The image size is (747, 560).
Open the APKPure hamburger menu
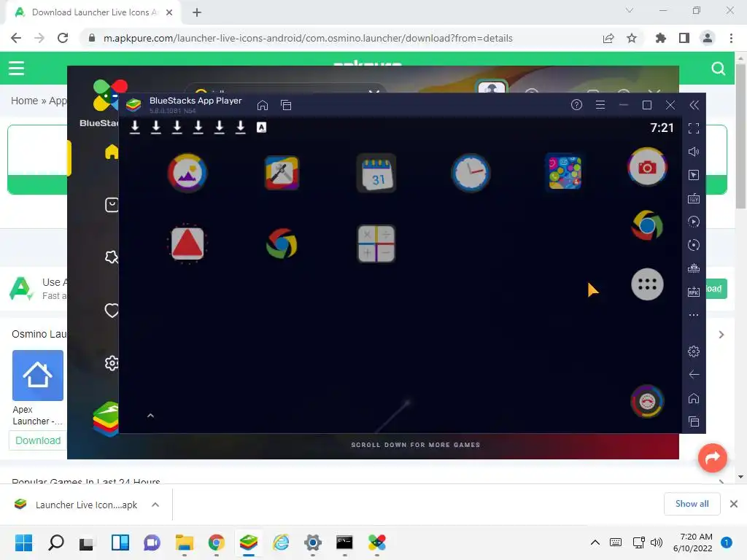16,68
